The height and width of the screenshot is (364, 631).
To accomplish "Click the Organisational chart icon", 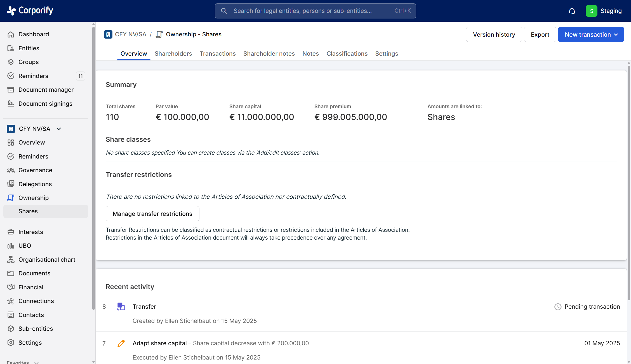I will point(11,259).
